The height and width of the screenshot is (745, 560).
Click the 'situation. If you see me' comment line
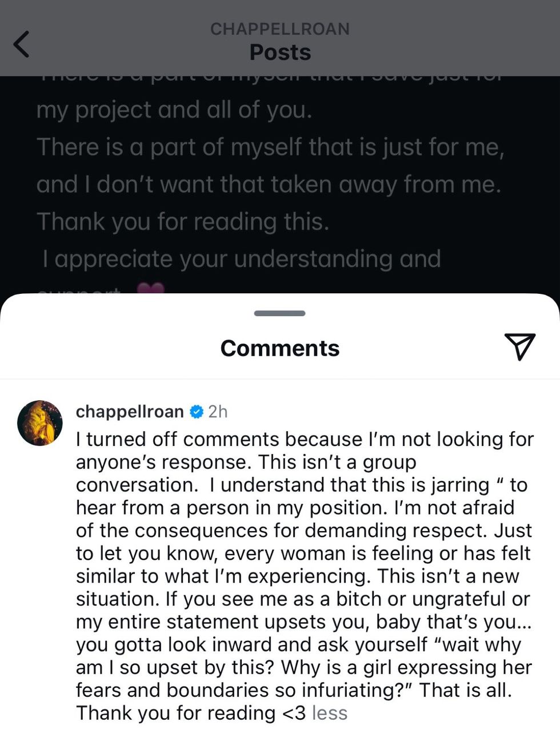coord(303,599)
